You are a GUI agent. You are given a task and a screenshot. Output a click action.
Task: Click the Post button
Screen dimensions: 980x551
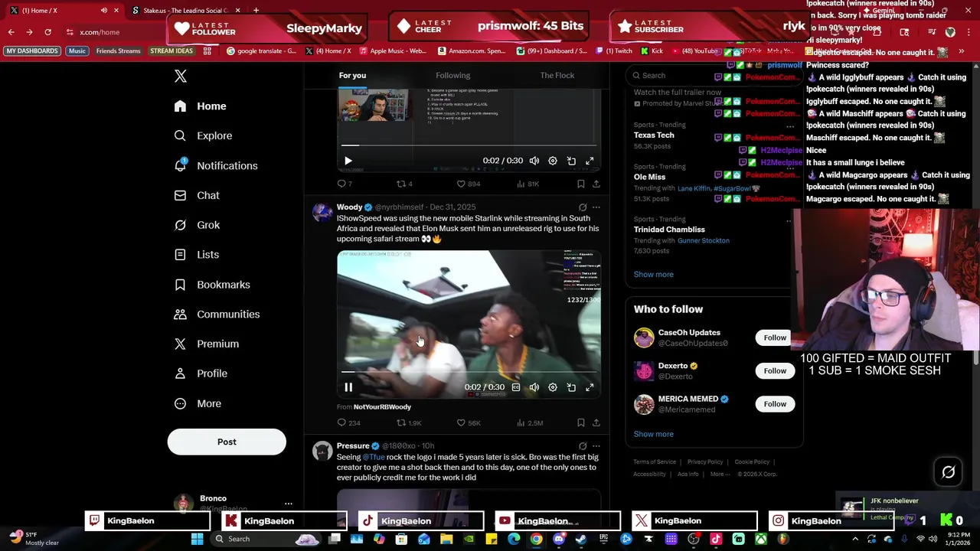(227, 442)
